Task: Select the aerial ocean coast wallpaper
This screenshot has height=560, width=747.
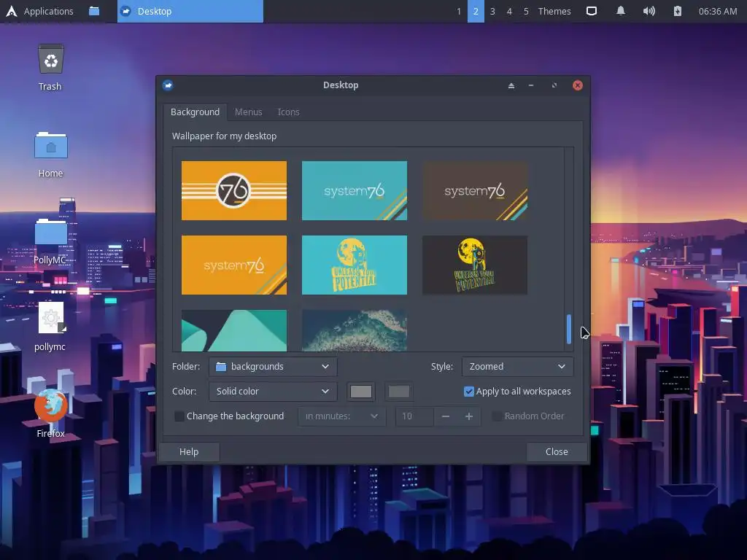Action: [355, 330]
